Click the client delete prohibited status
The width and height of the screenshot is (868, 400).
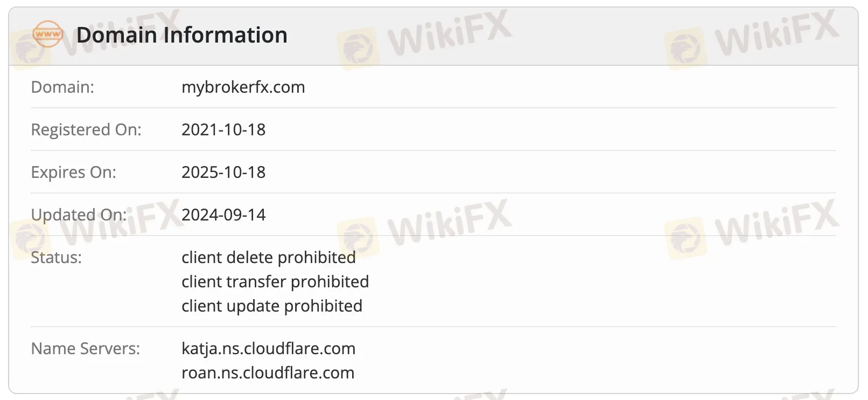(268, 257)
